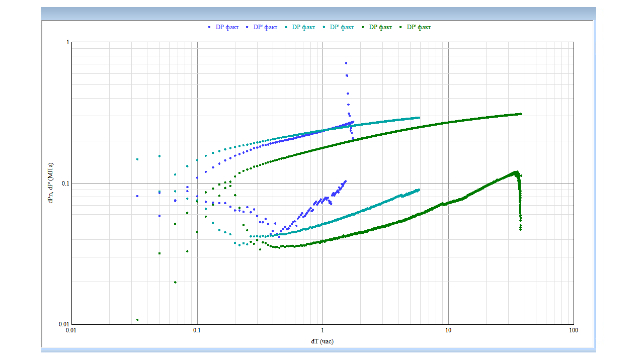Image resolution: width=644 pixels, height=362 pixels.
Task: Click the "10" tick label on x-axis
Action: [x=448, y=330]
